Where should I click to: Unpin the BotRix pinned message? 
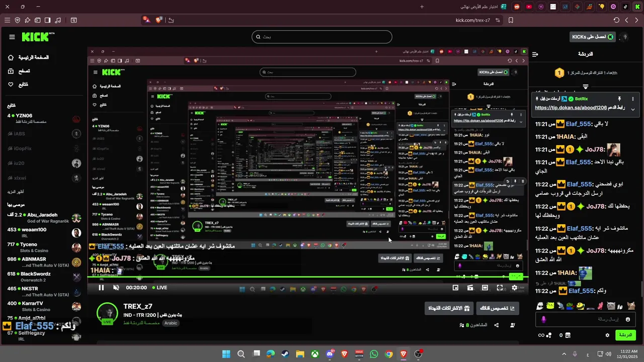point(619,99)
